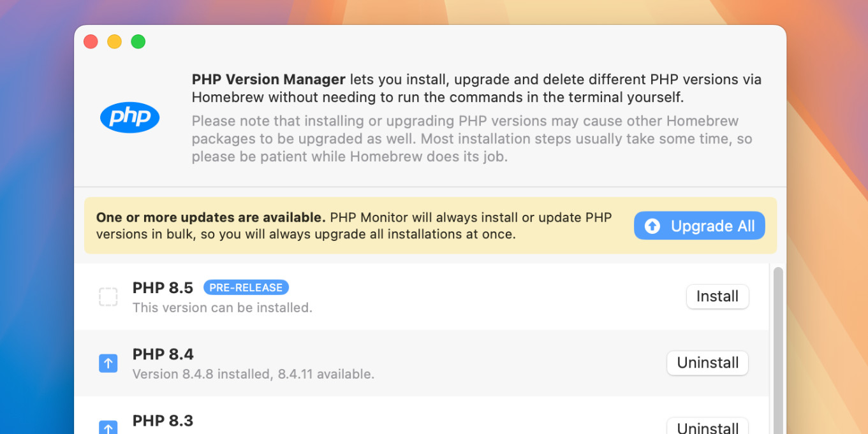Zoom the window with the green button
The height and width of the screenshot is (434, 868).
(138, 42)
